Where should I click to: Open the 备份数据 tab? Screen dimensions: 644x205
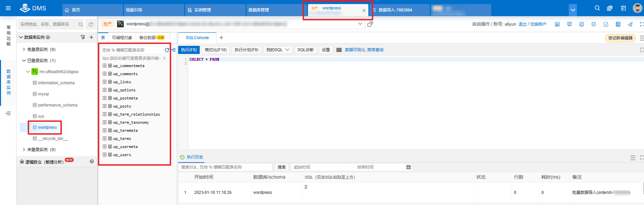coord(152,38)
